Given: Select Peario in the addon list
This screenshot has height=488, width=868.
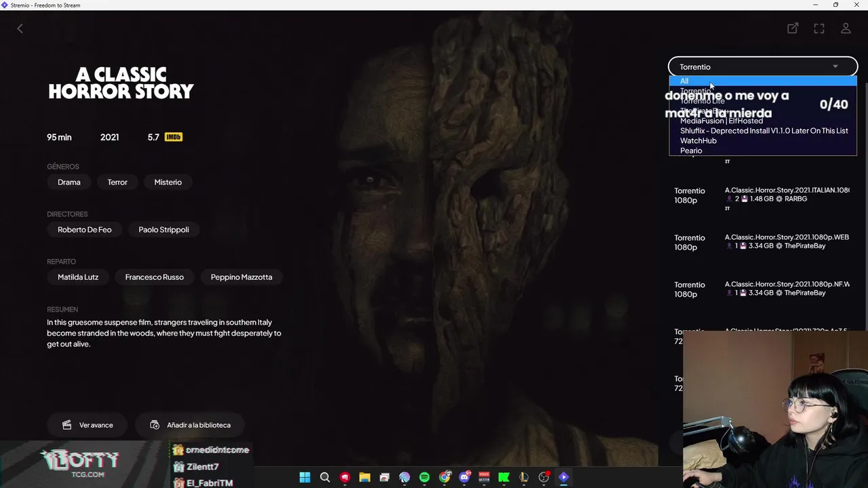Looking at the screenshot, I should point(763,150).
